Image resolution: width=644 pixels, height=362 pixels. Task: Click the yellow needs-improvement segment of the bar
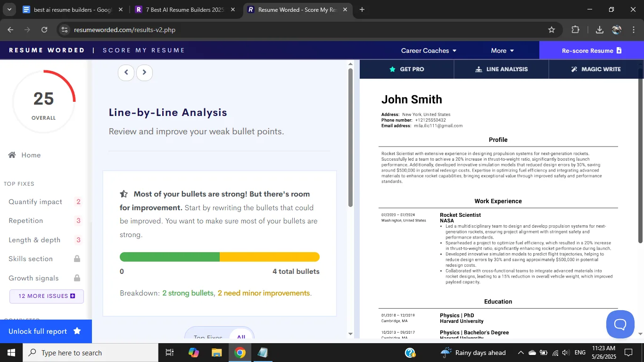(270, 257)
